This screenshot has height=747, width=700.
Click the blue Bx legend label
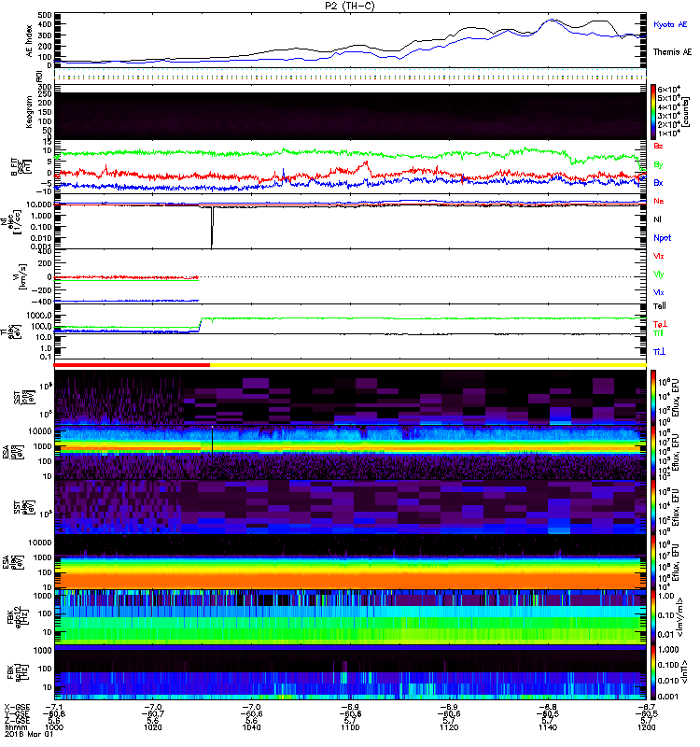(658, 183)
